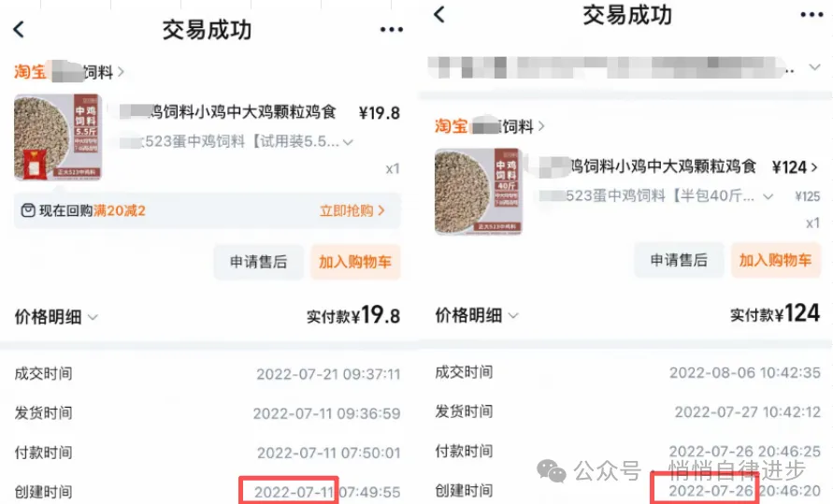Image resolution: width=833 pixels, height=504 pixels.
Task: Open the 5.5斤 chicken feed product thumbnail
Action: pos(58,137)
